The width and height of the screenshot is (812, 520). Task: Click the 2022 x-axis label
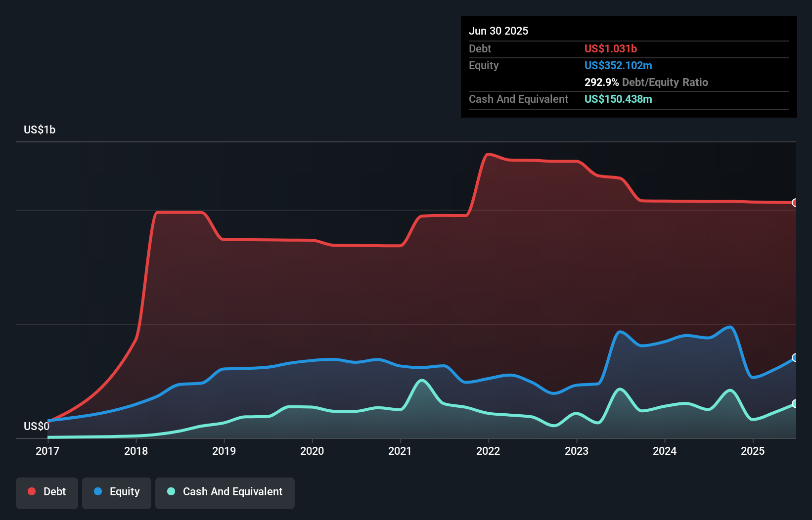488,451
